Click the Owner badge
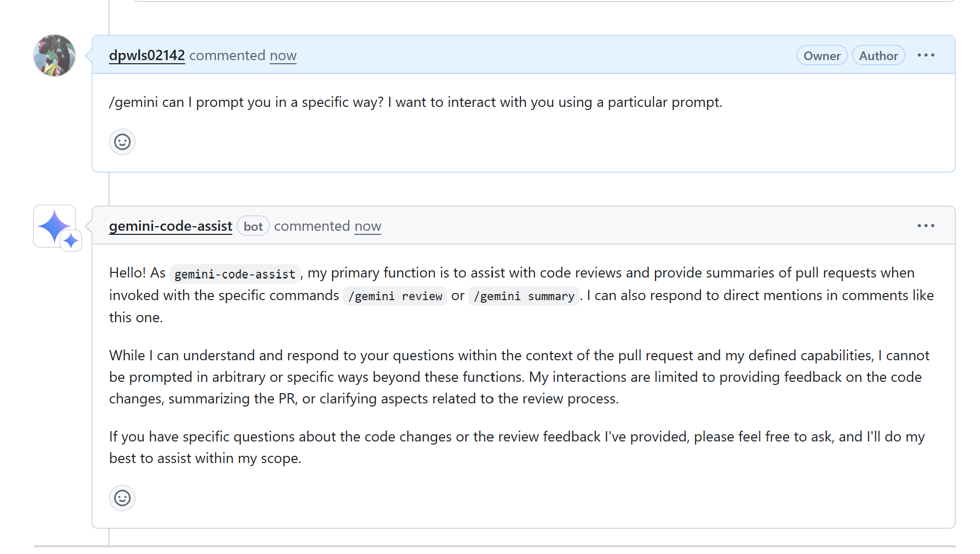 tap(822, 56)
